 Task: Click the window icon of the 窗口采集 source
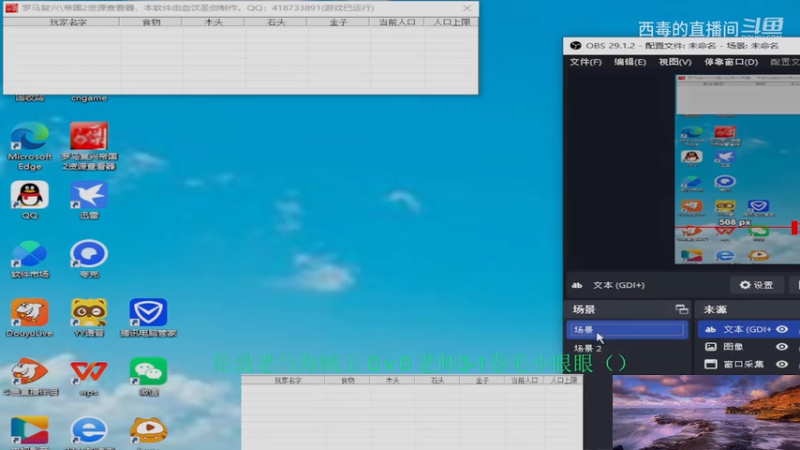tap(710, 364)
